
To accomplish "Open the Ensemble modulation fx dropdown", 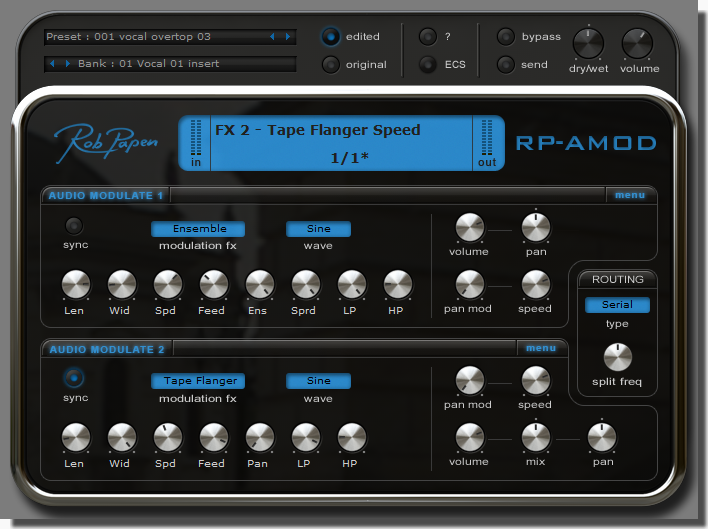I will point(198,229).
